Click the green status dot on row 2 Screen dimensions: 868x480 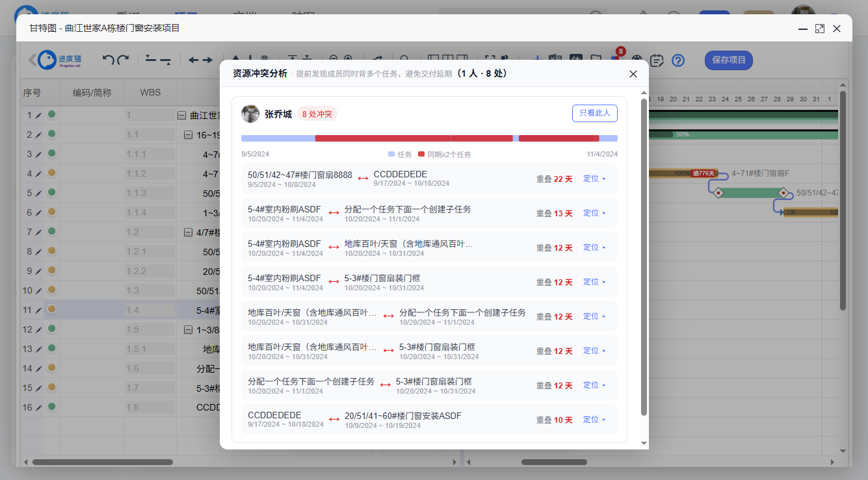coord(51,134)
